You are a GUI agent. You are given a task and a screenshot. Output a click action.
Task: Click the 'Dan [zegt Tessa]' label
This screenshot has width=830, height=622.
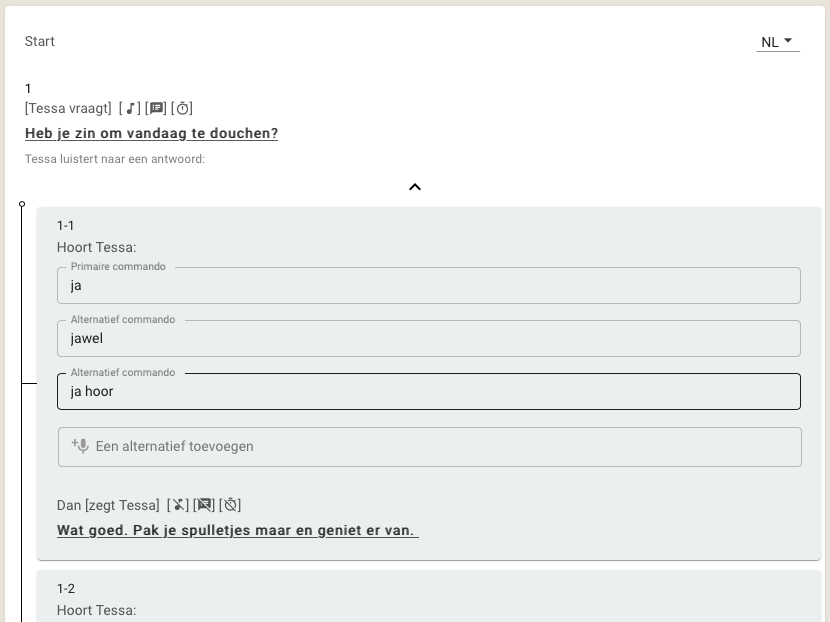tap(108, 505)
